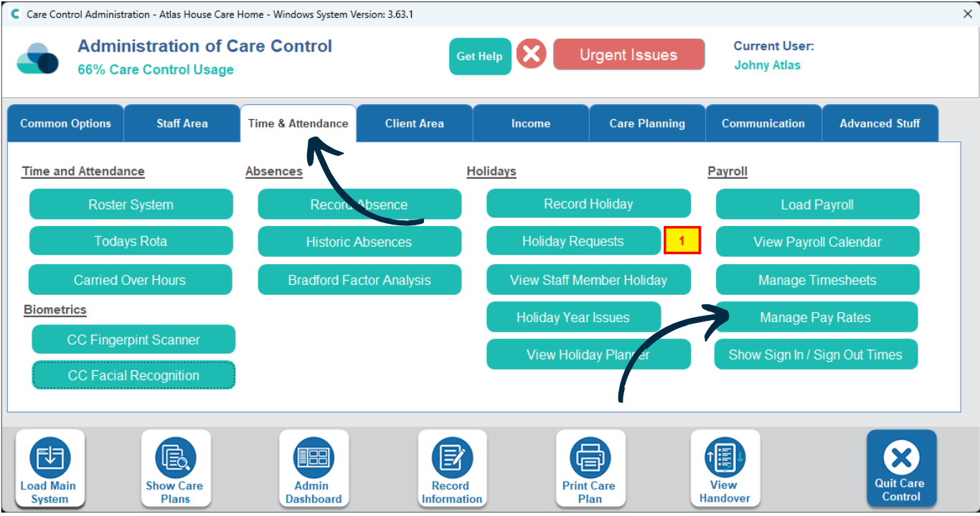Open Historic Absences
980x516 pixels.
coord(359,242)
